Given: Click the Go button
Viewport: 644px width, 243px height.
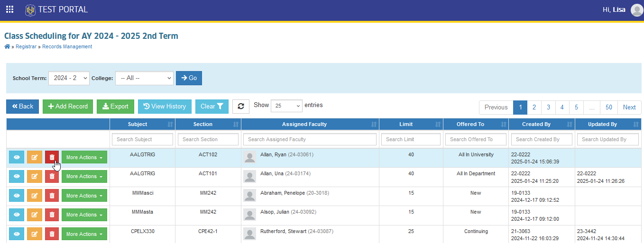Looking at the screenshot, I should point(189,78).
